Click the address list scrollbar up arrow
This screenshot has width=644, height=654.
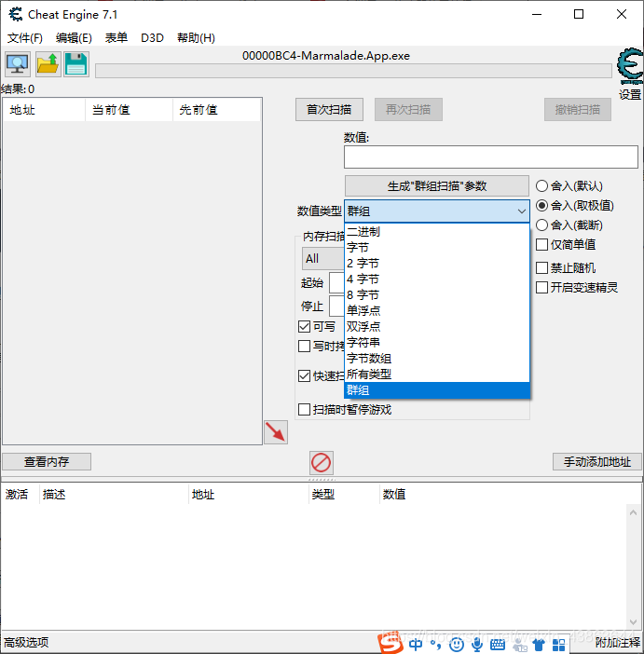point(633,512)
